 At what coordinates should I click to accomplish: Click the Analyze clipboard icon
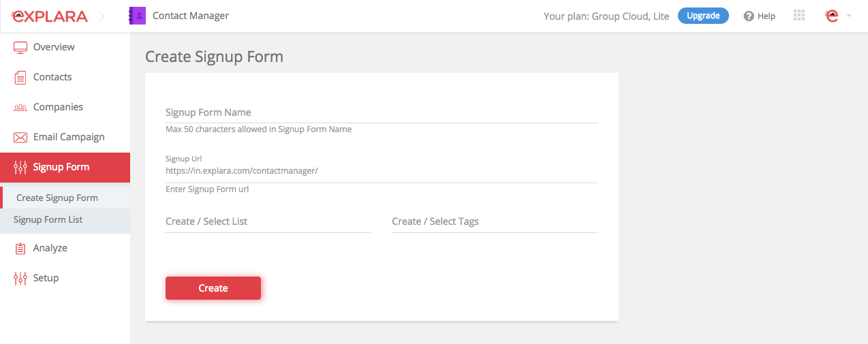coord(20,249)
